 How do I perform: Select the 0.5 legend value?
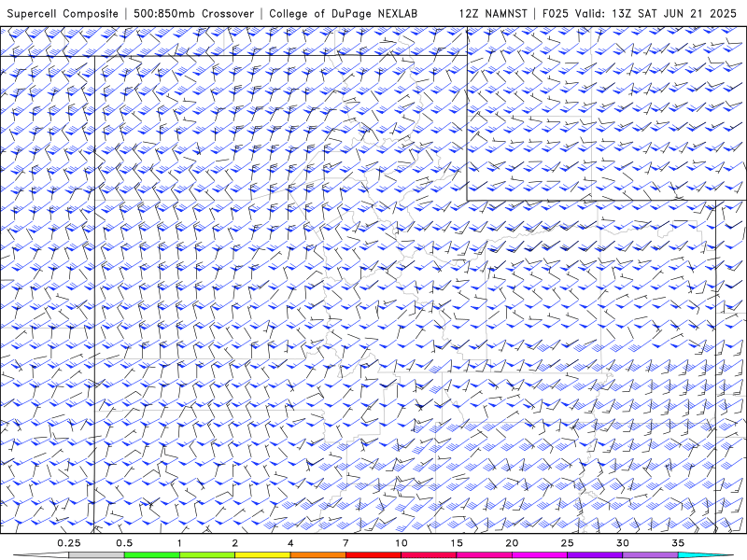[124, 543]
